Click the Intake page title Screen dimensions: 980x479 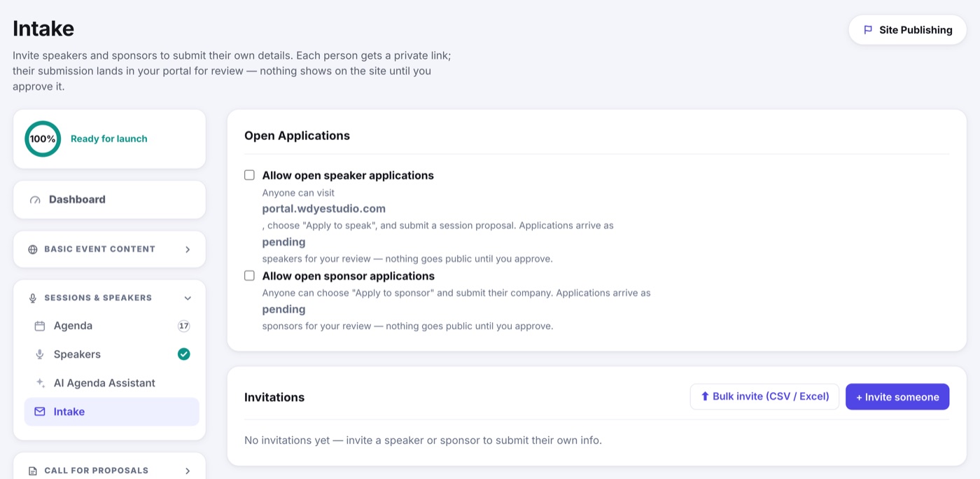coord(43,29)
